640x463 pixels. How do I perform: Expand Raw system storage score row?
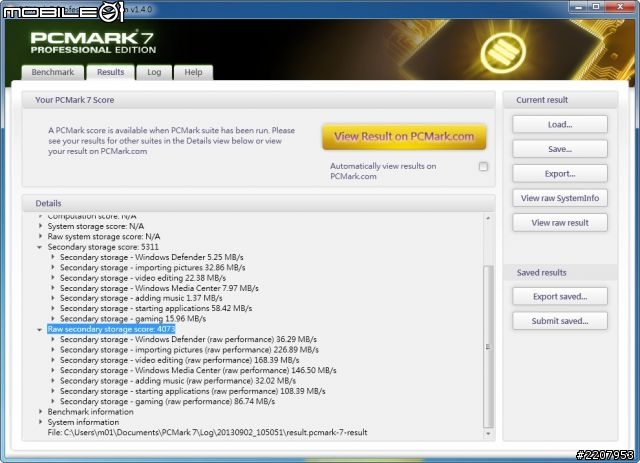(40, 236)
